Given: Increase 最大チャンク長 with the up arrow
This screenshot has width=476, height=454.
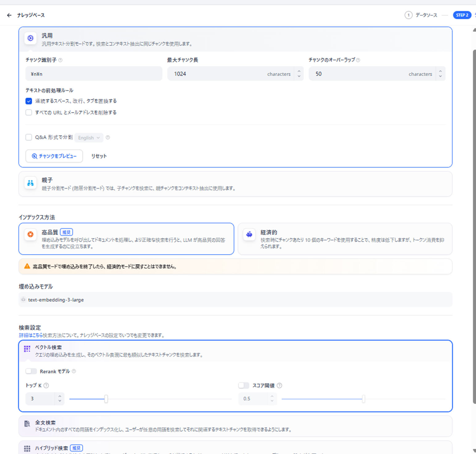Looking at the screenshot, I should click(299, 71).
